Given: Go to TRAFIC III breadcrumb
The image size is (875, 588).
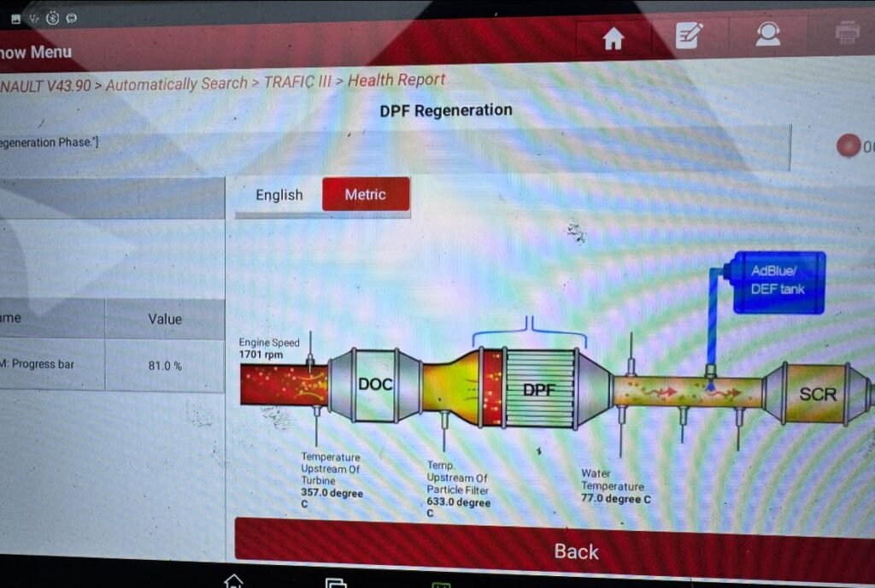Looking at the screenshot, I should click(x=297, y=83).
